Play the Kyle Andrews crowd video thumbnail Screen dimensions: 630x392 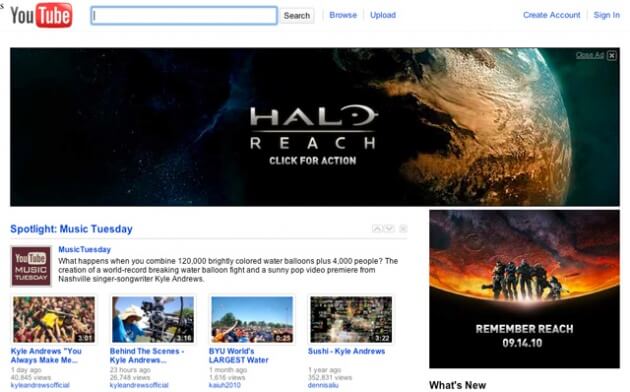54,320
